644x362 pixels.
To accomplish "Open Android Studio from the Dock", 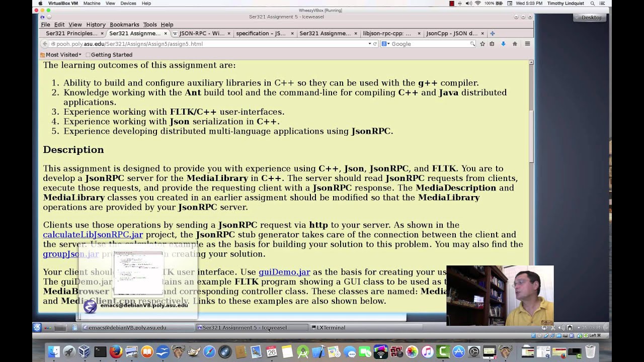I will coord(303,352).
